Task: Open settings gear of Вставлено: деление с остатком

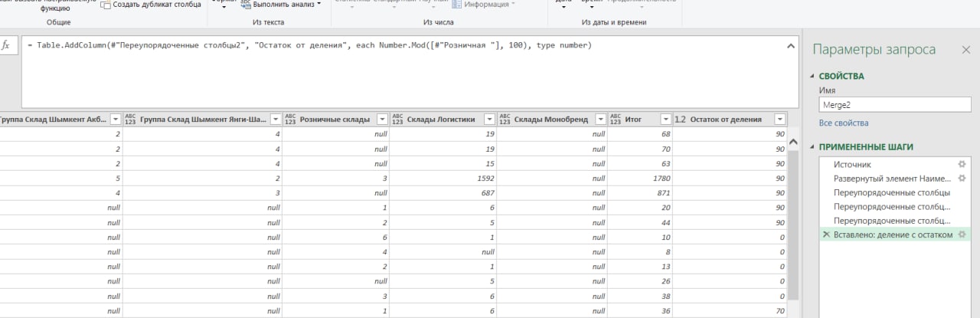Action: (962, 234)
